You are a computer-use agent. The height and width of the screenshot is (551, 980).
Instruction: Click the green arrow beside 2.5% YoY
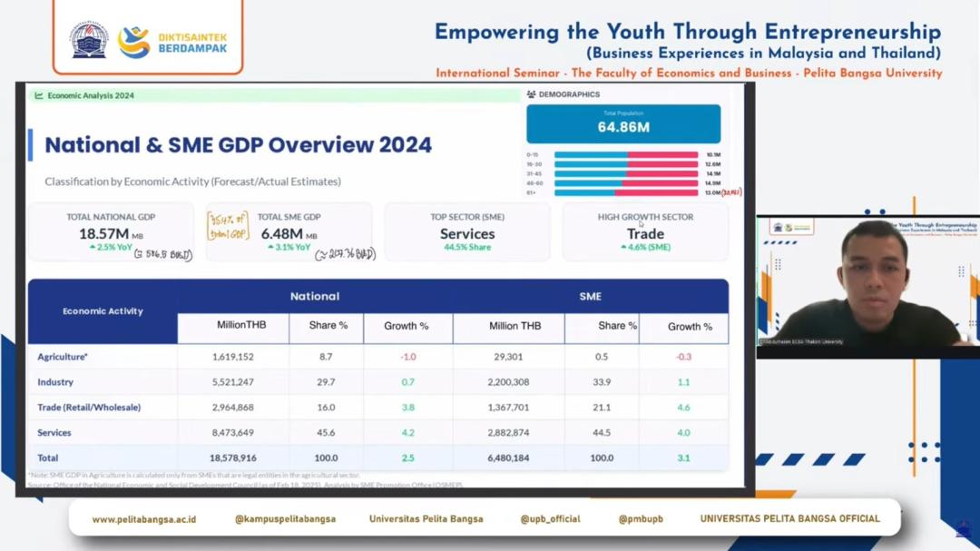pyautogui.click(x=93, y=248)
